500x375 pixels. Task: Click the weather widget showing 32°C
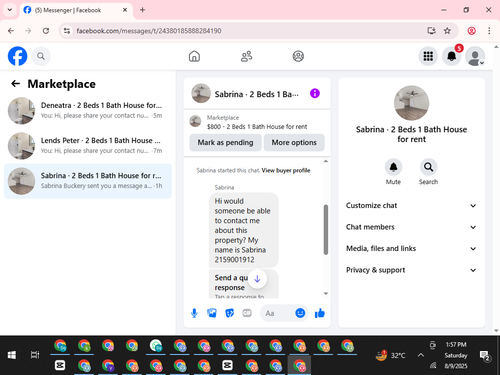(390, 355)
